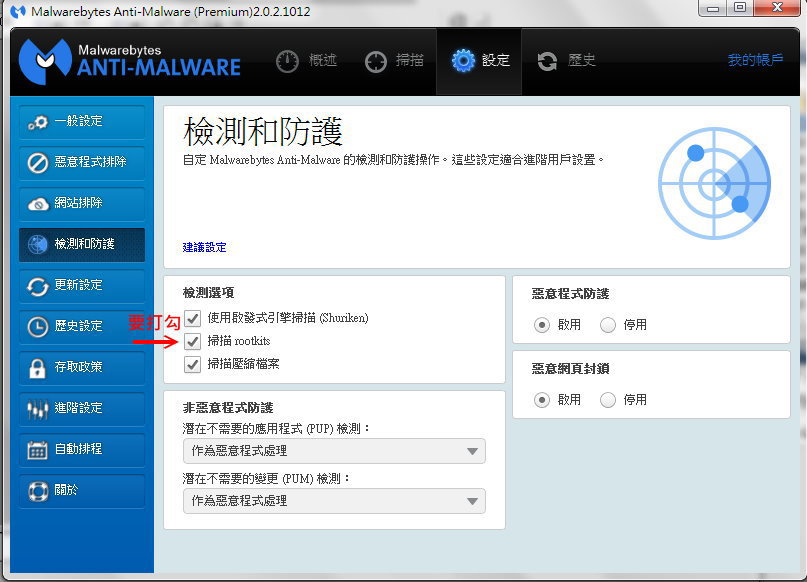The width and height of the screenshot is (807, 582).
Task: Click the clock icon for 歷史設定
Action: click(x=38, y=327)
